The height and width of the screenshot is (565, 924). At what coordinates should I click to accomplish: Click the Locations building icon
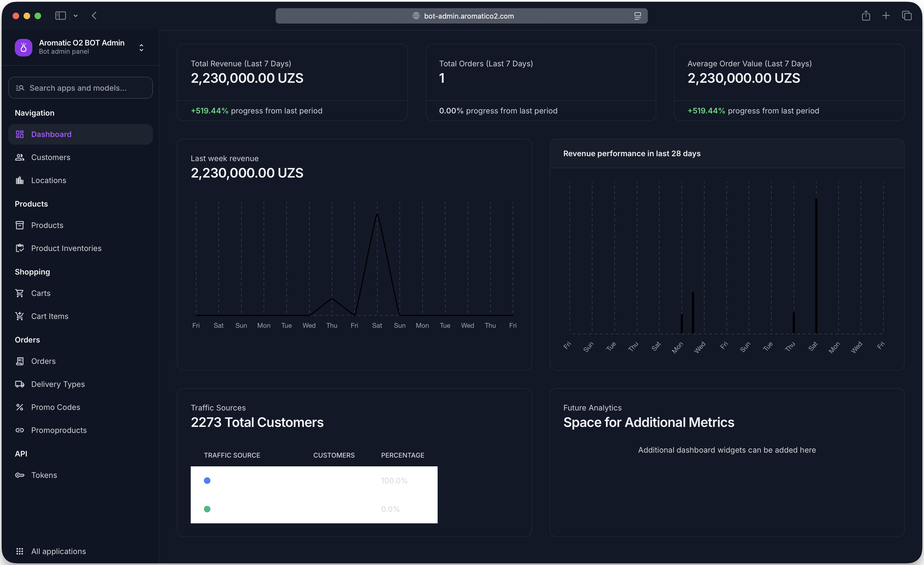19,180
